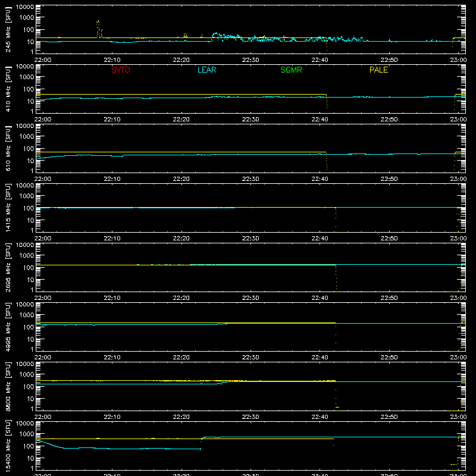Click the 22:50 tick label under 4995 MHz plot
476x476 pixels.
pyautogui.click(x=389, y=358)
